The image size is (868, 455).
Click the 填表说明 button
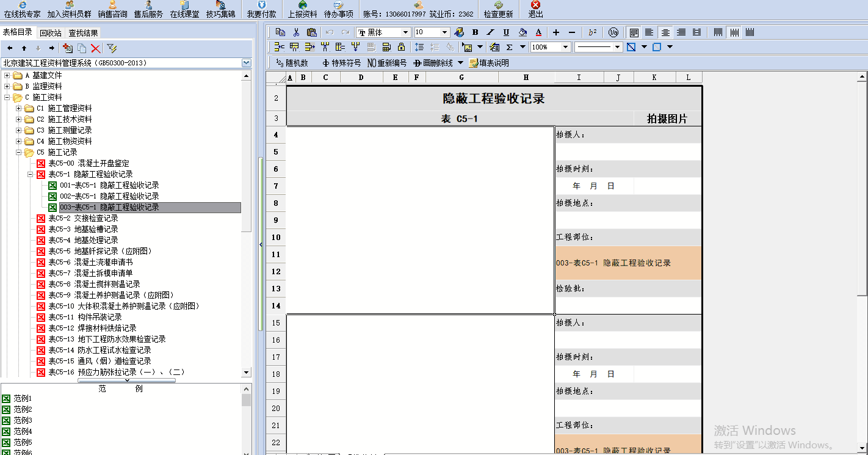coord(488,63)
